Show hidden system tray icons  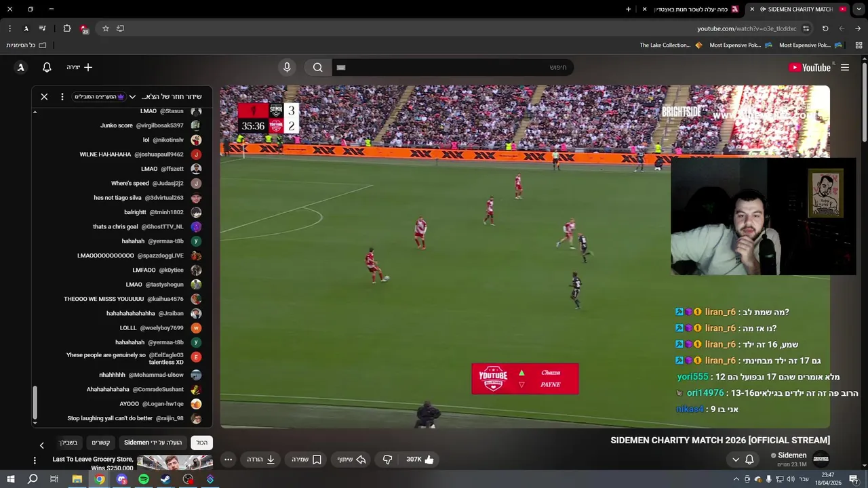736,479
